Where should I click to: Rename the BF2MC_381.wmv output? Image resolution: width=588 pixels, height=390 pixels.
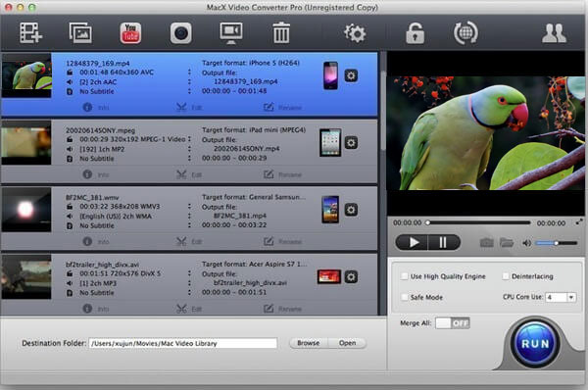[283, 241]
